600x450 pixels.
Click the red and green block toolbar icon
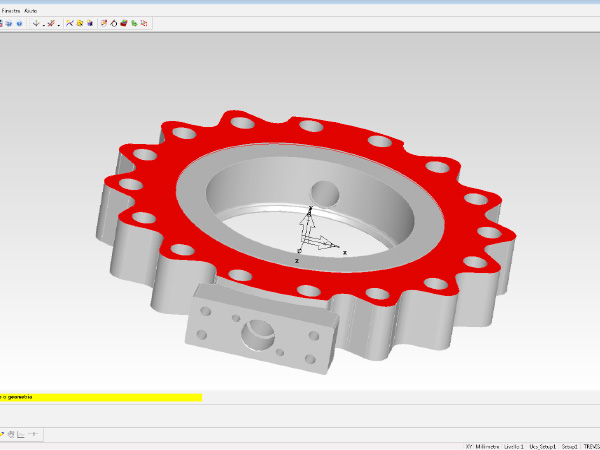pos(124,22)
